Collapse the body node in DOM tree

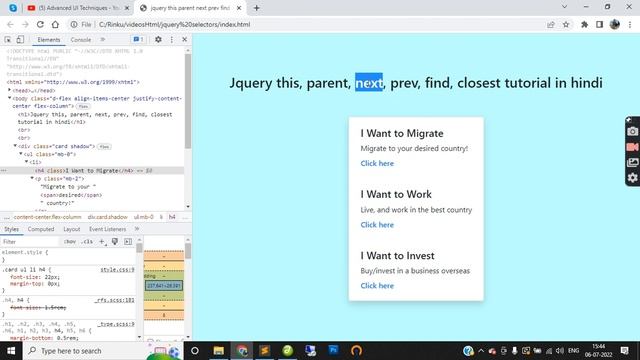click(10, 98)
